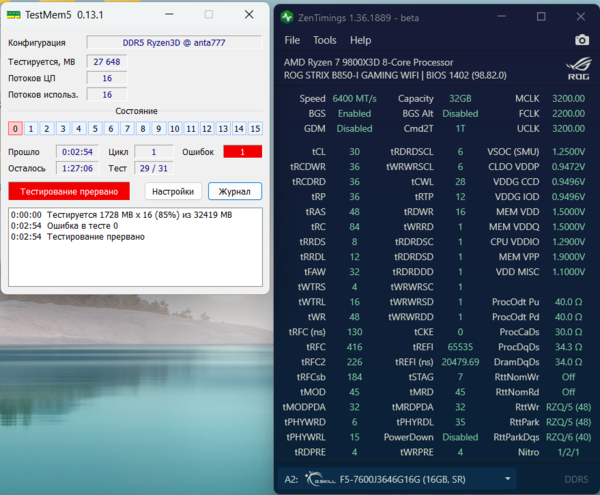The width and height of the screenshot is (600, 495).
Task: Click the MEM VDD value 1.5000V
Action: pos(568,212)
